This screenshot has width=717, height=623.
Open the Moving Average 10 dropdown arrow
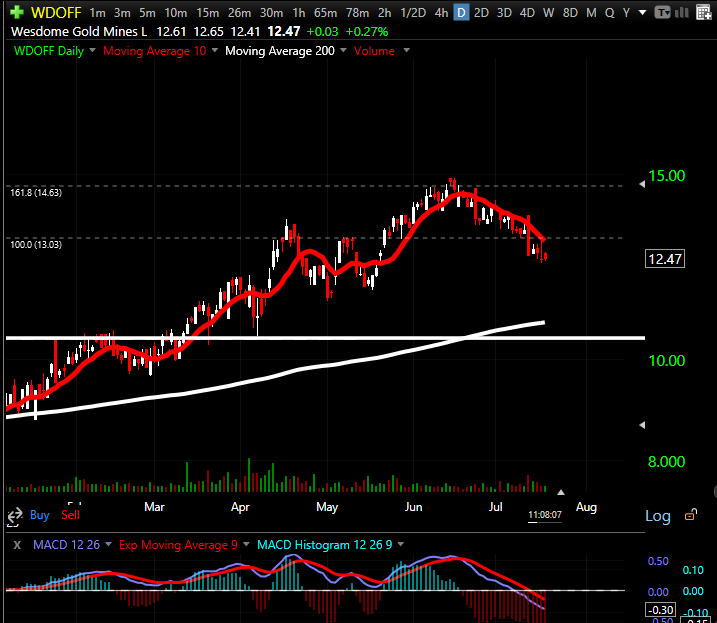[214, 50]
